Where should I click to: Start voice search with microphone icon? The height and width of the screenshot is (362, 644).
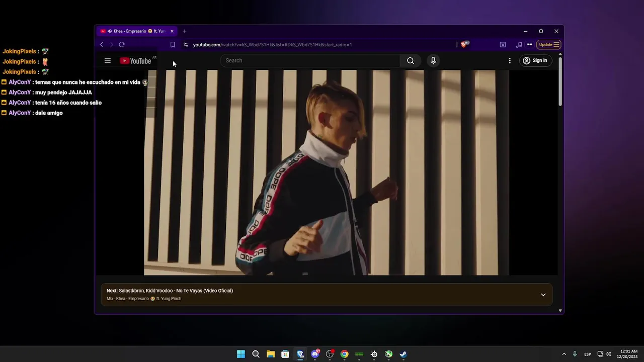(433, 61)
